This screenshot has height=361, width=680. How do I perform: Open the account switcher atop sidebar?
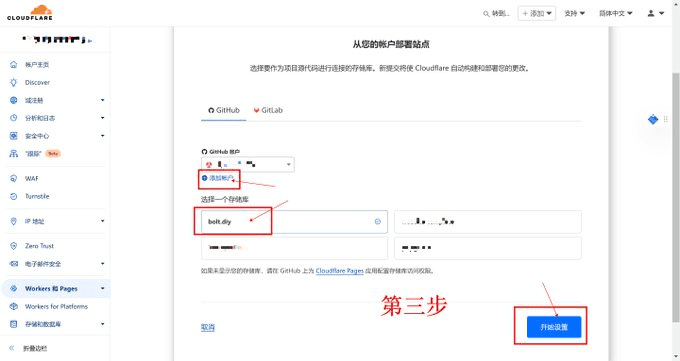[56, 40]
